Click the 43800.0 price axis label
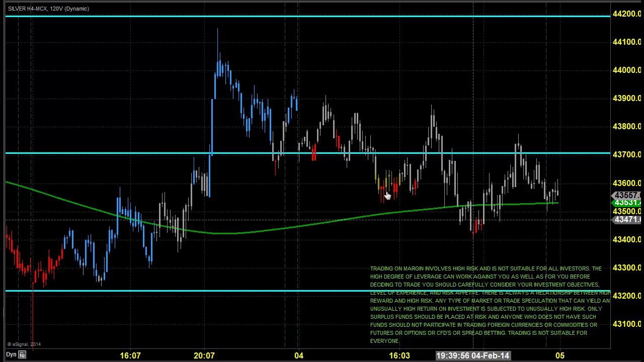Viewport: 644px width, 362px height. click(627, 126)
